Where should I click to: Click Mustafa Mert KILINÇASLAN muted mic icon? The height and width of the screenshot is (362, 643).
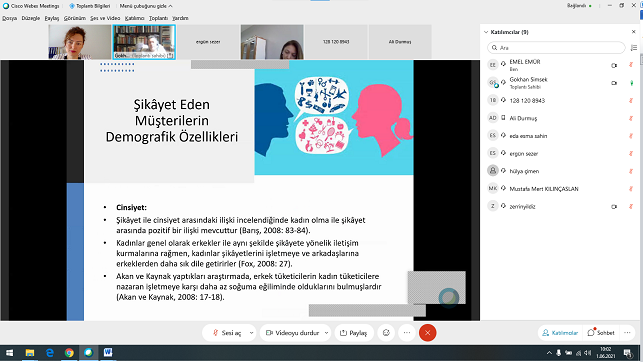[631, 189]
